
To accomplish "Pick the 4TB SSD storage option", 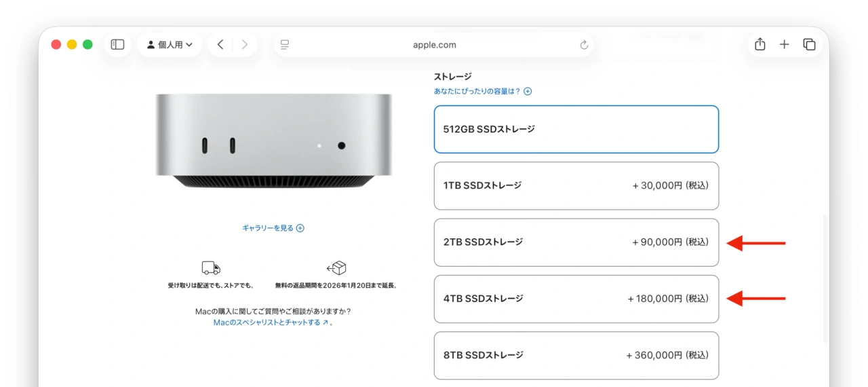I will click(x=576, y=299).
